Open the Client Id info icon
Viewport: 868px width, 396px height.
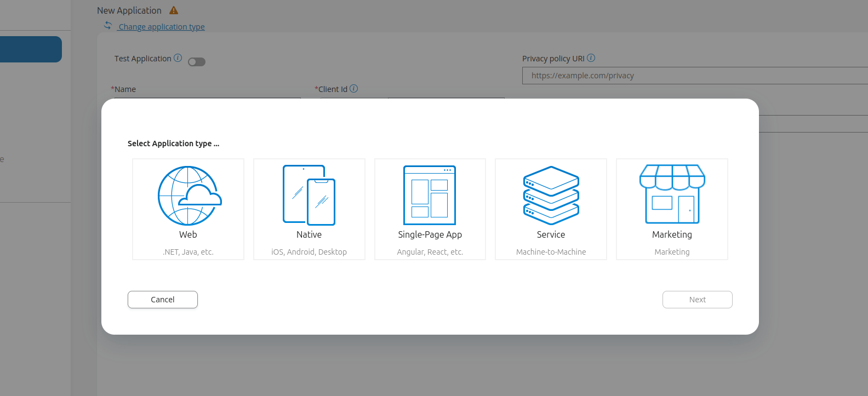tap(354, 89)
